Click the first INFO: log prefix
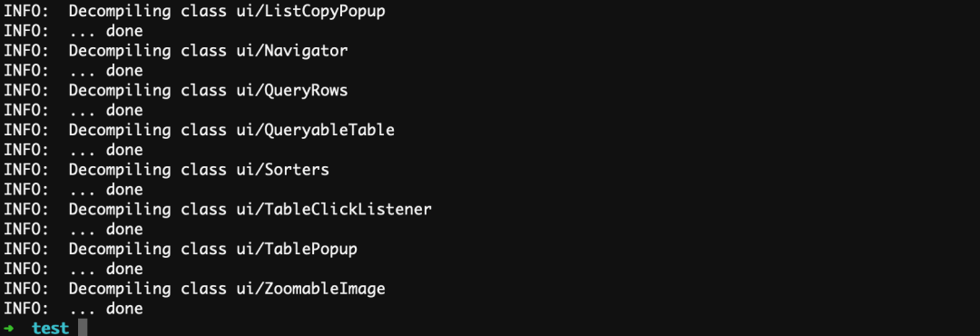 [26, 11]
